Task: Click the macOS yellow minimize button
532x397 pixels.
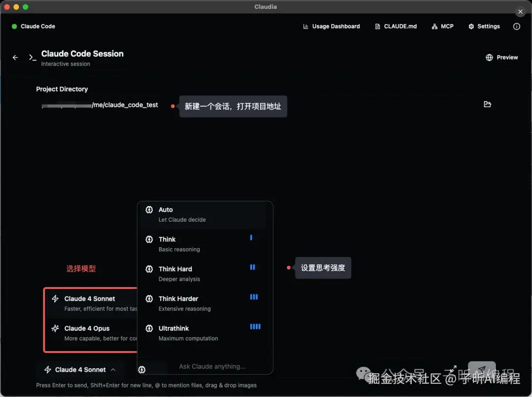Action: tap(16, 7)
